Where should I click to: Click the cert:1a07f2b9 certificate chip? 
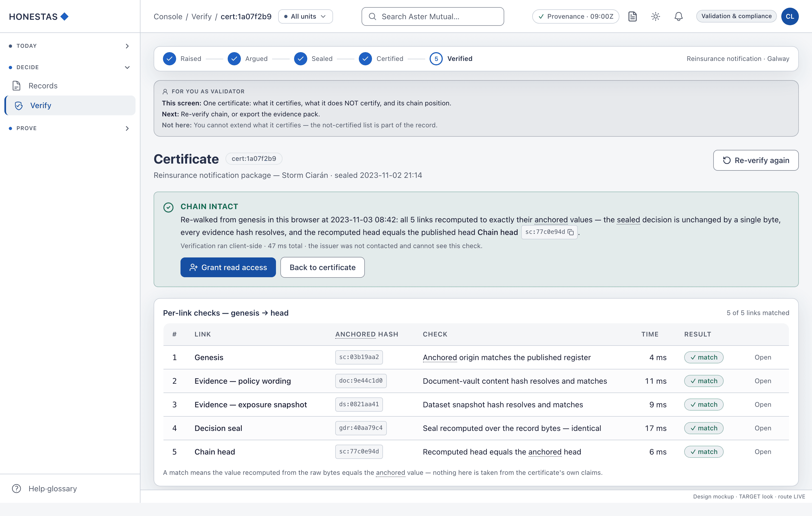(x=253, y=158)
